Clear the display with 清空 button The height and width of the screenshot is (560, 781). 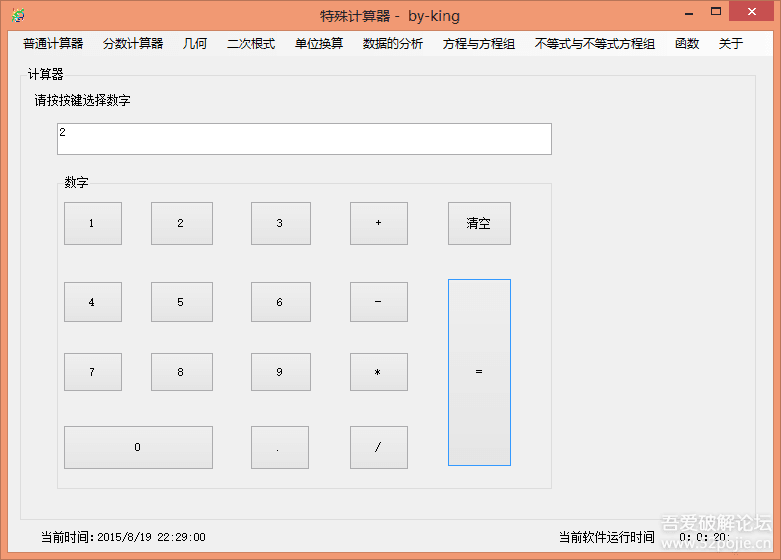[479, 223]
